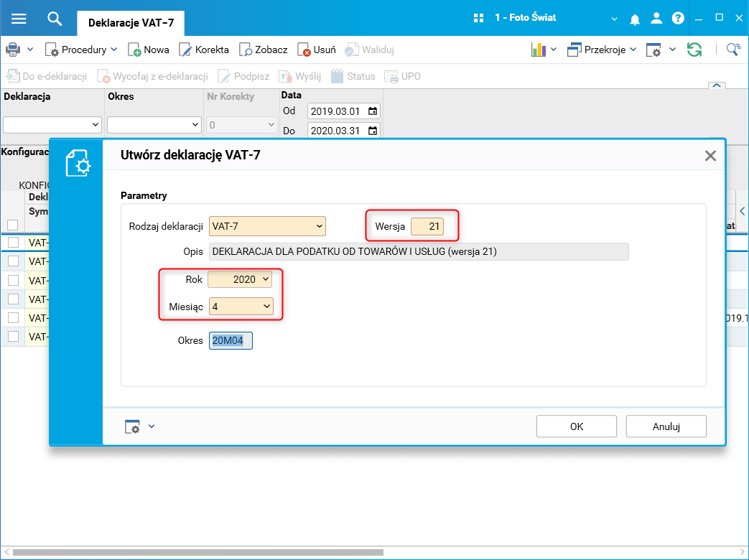This screenshot has width=749, height=560.
Task: Click the Korekta toolbar button
Action: [x=204, y=50]
